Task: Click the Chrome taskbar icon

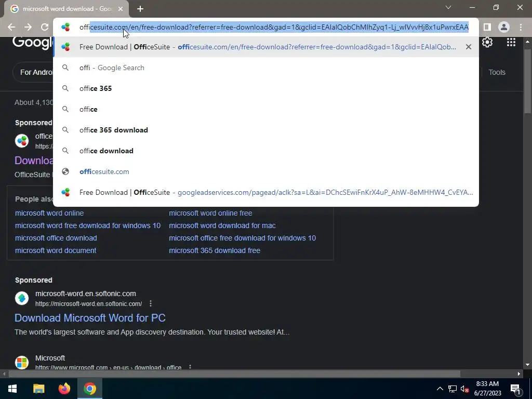Action: tap(90, 389)
